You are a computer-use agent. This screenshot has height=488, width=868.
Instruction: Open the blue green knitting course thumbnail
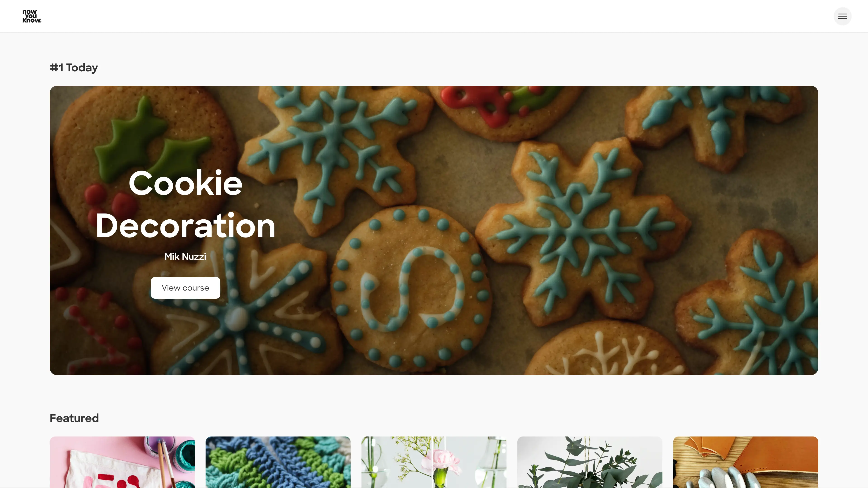pyautogui.click(x=278, y=462)
